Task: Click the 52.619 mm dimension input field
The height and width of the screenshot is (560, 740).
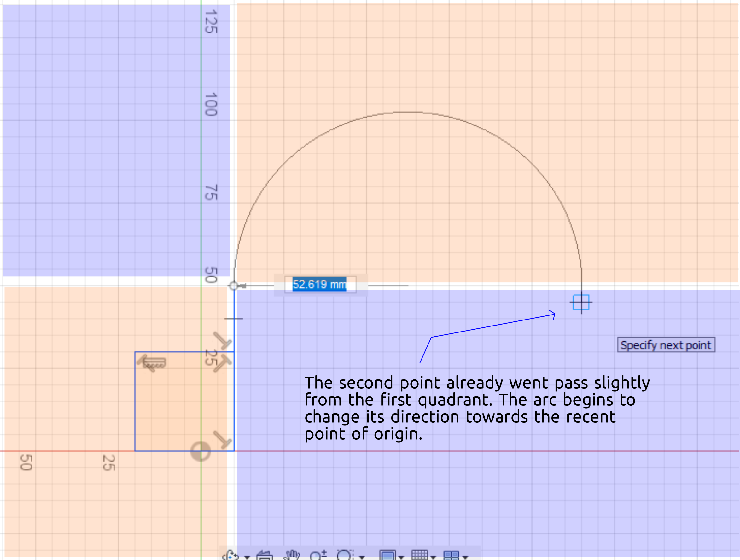Action: 320,285
